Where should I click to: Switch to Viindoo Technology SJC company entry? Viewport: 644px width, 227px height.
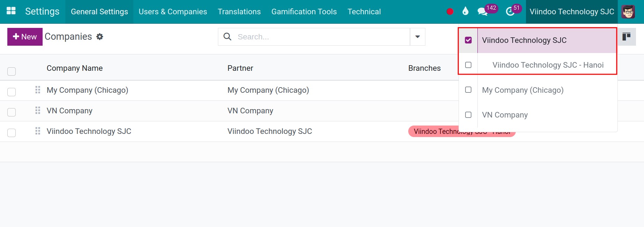pyautogui.click(x=547, y=40)
